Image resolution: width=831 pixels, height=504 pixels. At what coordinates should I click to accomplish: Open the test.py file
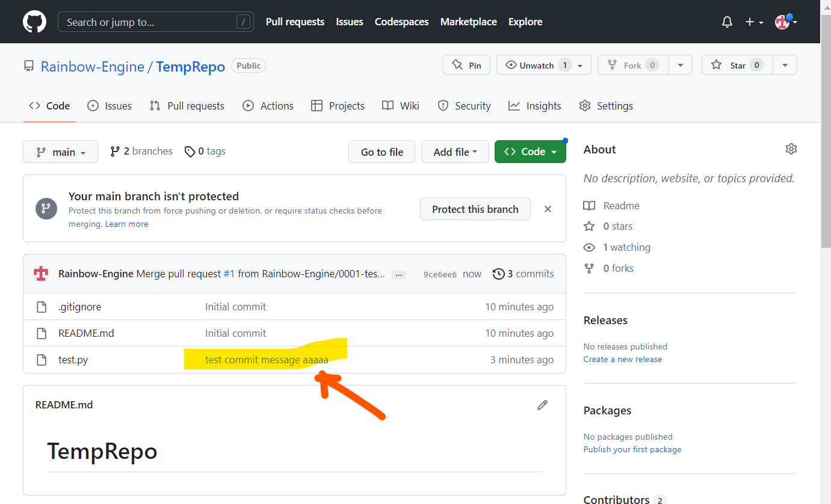tap(73, 360)
